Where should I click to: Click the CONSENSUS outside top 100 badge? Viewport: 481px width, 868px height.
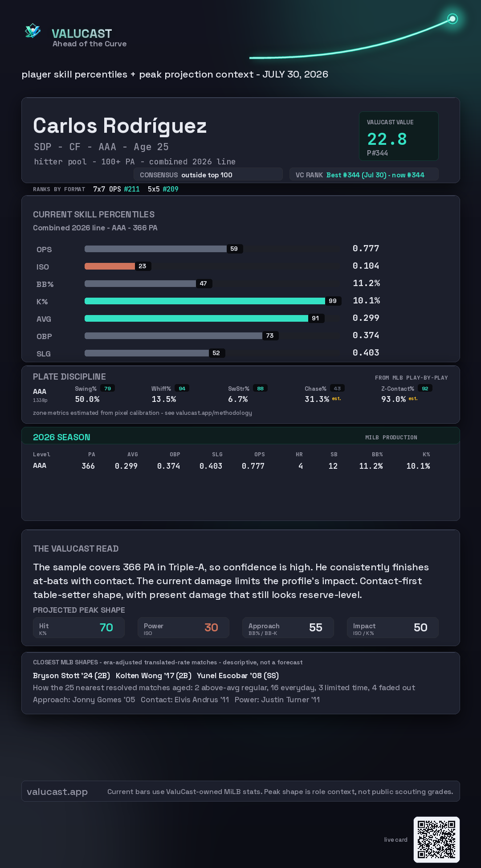(x=208, y=174)
